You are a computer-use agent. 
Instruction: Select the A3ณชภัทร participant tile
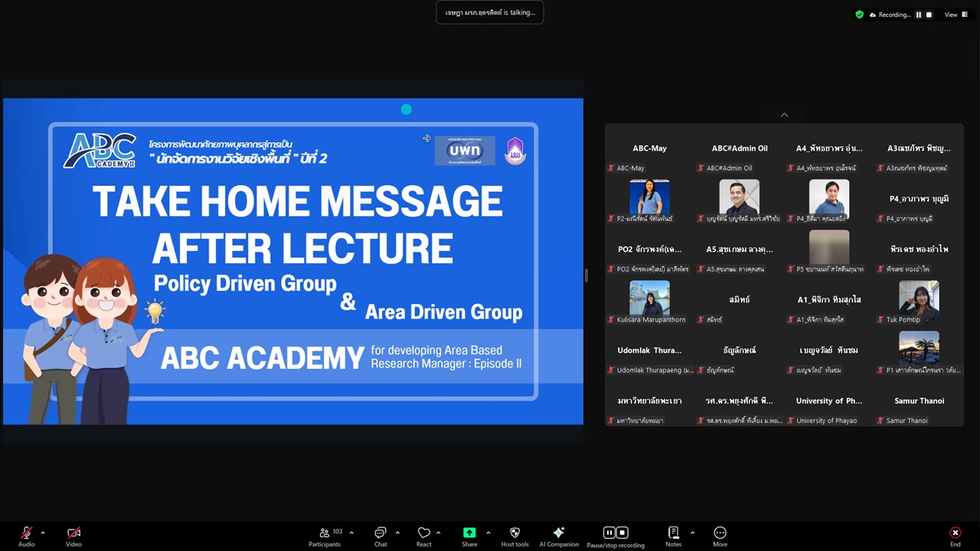(919, 148)
